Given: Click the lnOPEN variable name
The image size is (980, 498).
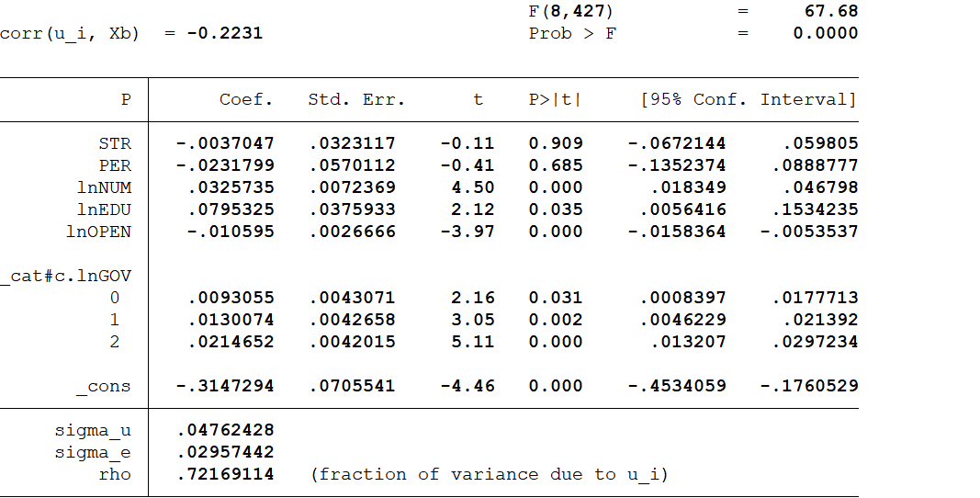Looking at the screenshot, I should (x=98, y=232).
